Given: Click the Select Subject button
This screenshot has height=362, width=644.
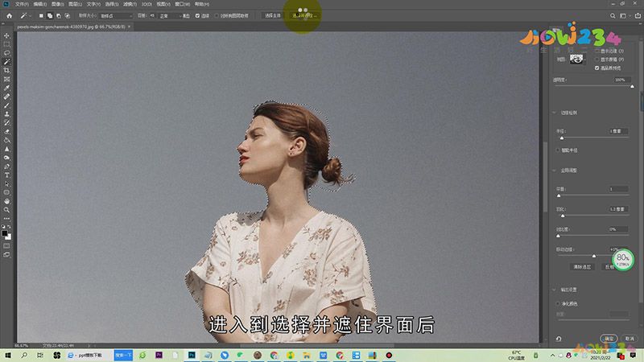Looking at the screenshot, I should click(272, 15).
